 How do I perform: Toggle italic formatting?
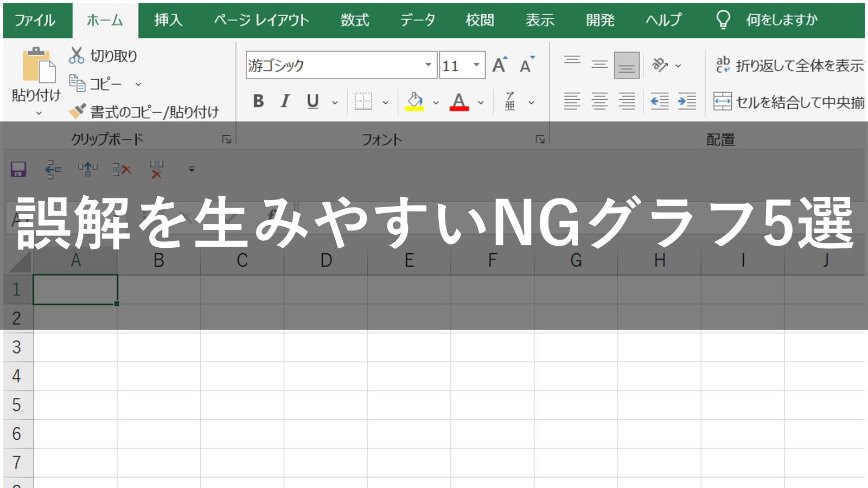coord(285,101)
